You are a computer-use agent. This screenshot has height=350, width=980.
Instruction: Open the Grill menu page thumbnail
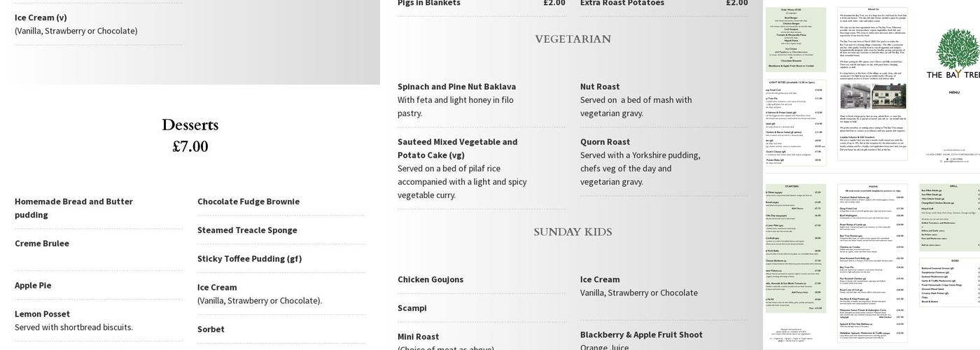click(950, 217)
